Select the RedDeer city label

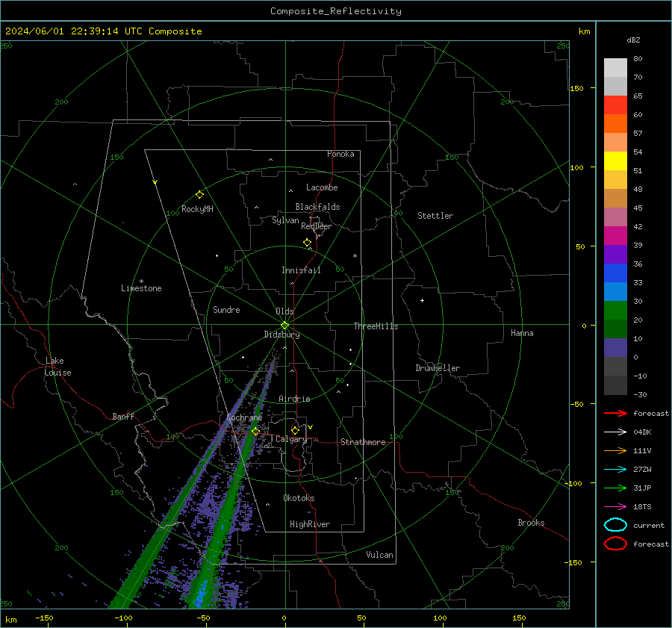pos(317,226)
